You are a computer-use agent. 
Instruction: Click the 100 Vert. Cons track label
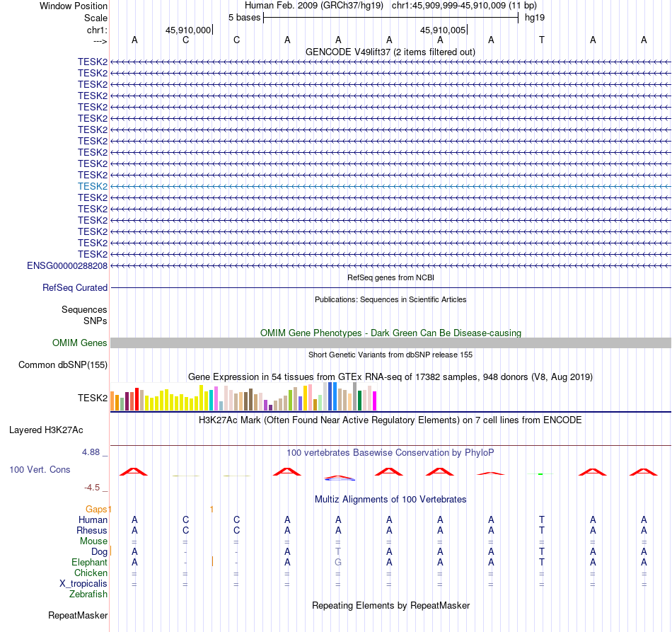(40, 469)
